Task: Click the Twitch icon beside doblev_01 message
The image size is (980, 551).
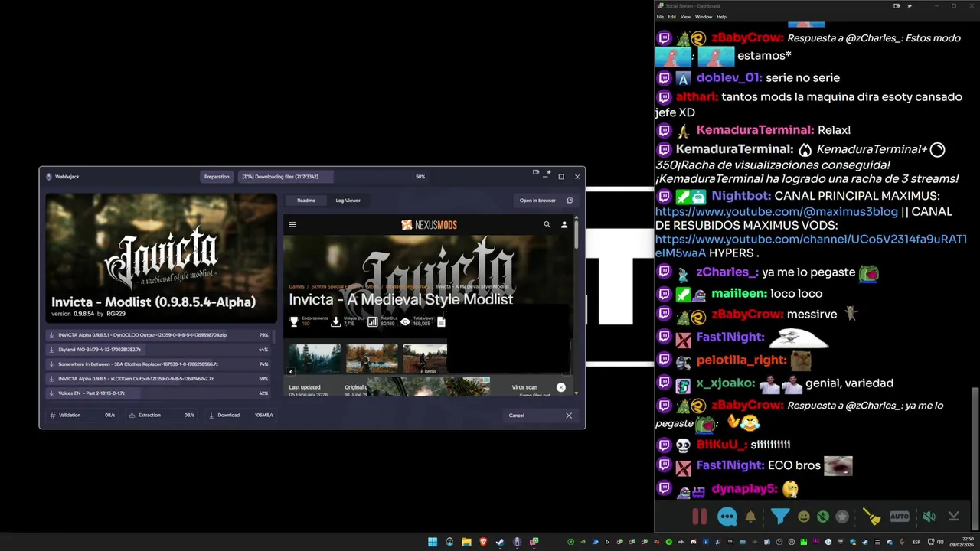Action: [665, 77]
